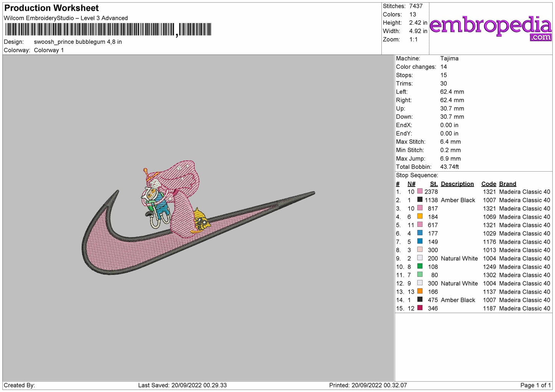Click the light green swatch with code 1302
Screen dimensions: 555x392
tap(420, 275)
